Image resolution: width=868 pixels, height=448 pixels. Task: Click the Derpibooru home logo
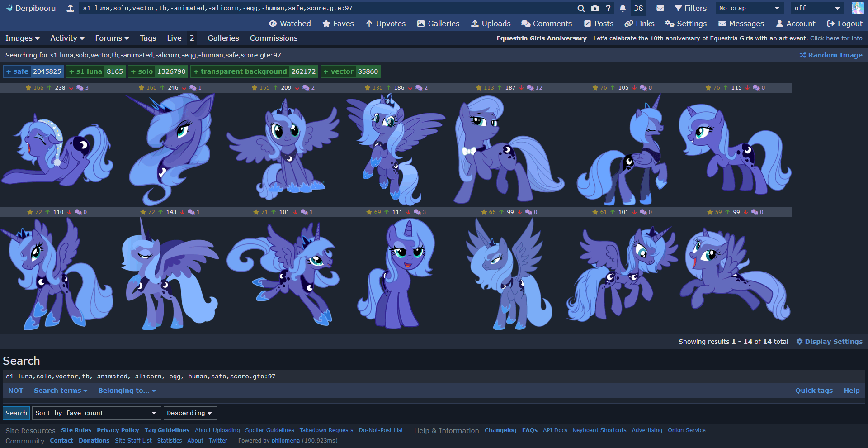pyautogui.click(x=31, y=8)
